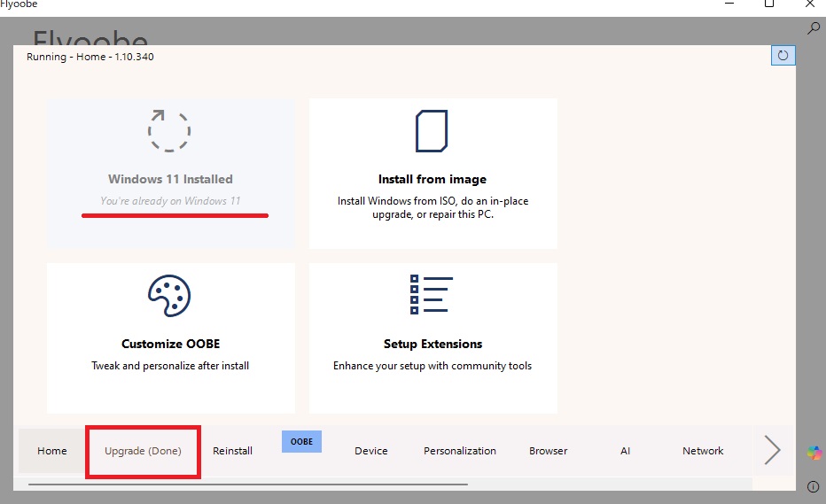Screen dimensions: 826x504
Task: Click the horizontal scrollbar below the tabs
Action: click(248, 485)
